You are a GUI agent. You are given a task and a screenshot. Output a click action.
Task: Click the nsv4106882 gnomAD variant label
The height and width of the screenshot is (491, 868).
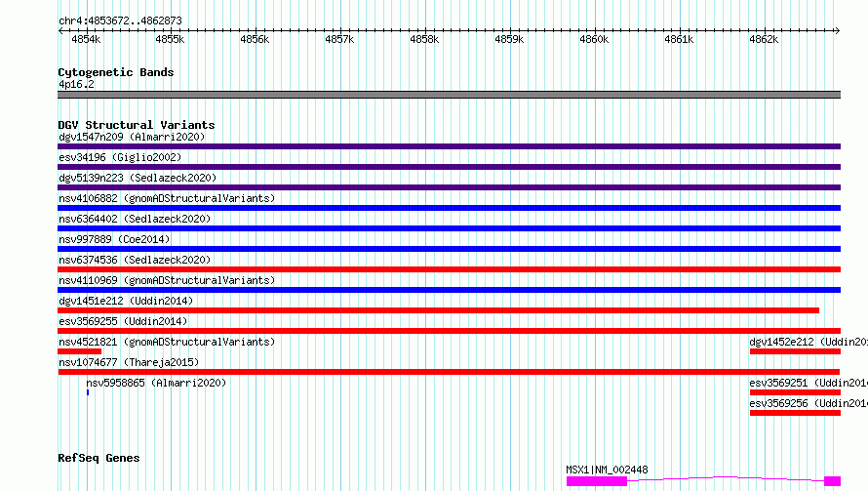click(167, 198)
